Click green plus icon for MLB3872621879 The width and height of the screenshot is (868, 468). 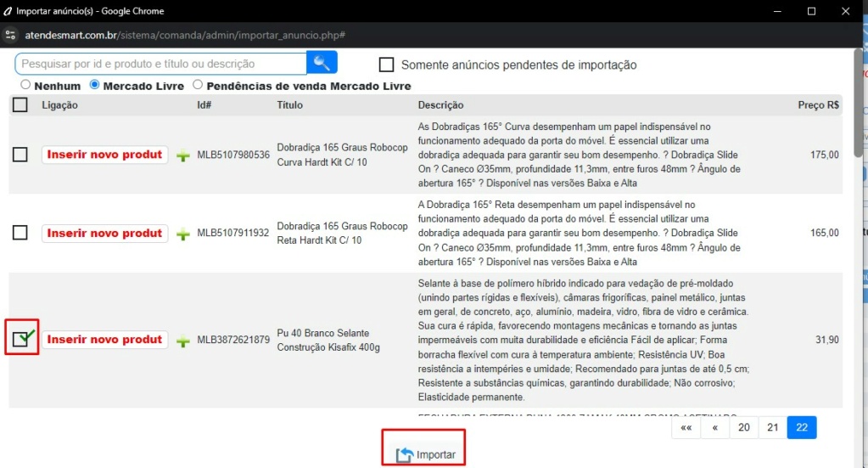point(182,341)
